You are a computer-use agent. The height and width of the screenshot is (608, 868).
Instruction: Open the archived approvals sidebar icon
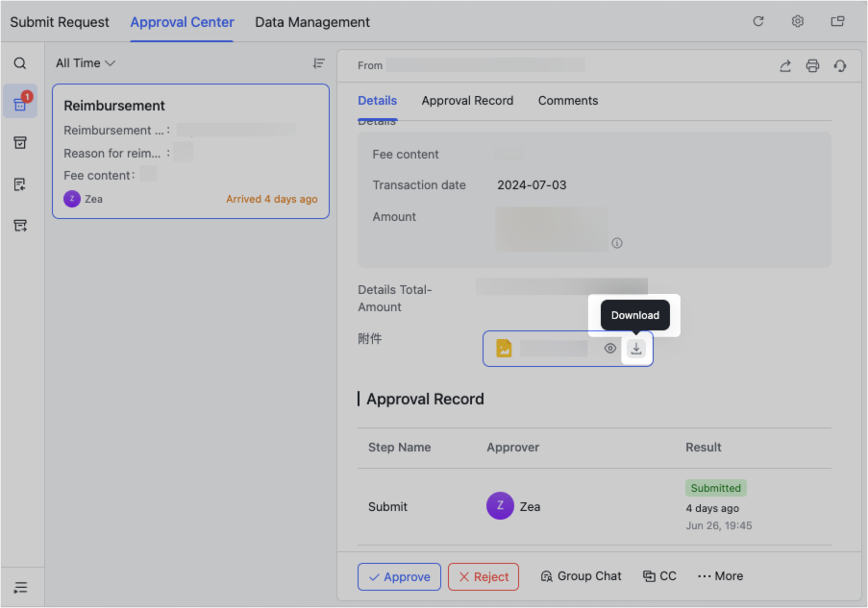20,143
